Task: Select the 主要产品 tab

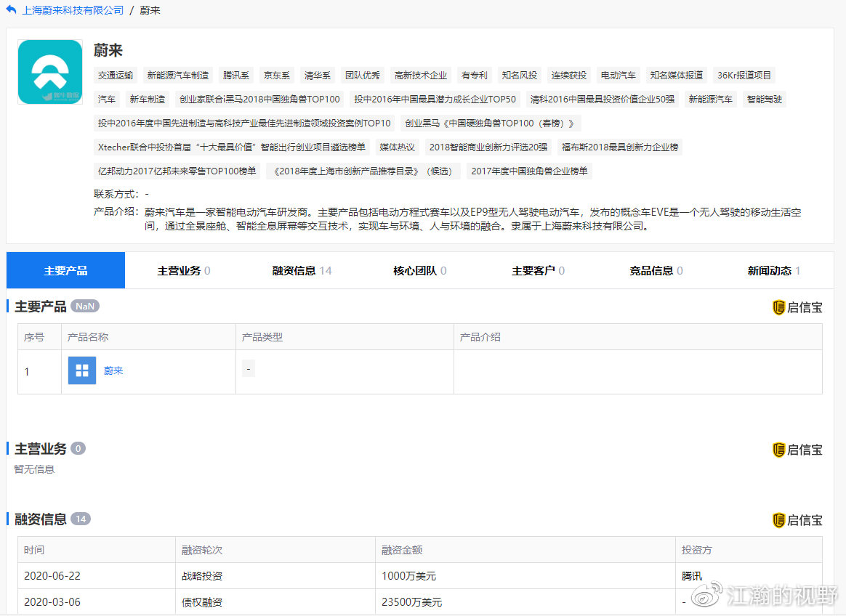Action: click(65, 270)
